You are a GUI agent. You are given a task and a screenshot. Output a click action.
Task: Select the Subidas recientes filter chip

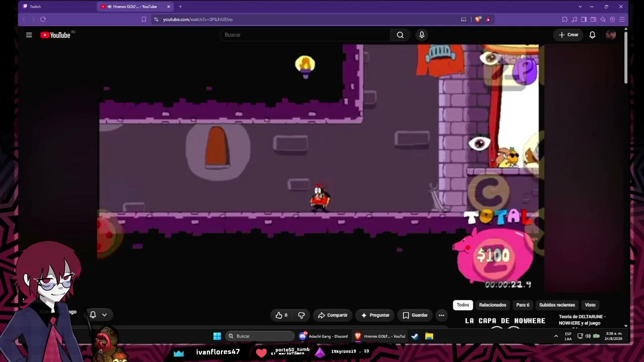[557, 305]
